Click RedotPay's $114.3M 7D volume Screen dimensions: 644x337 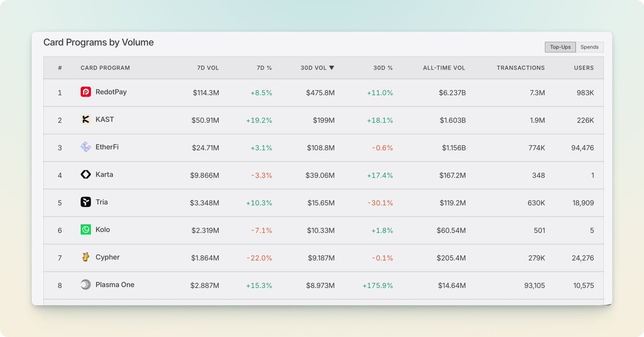(206, 93)
